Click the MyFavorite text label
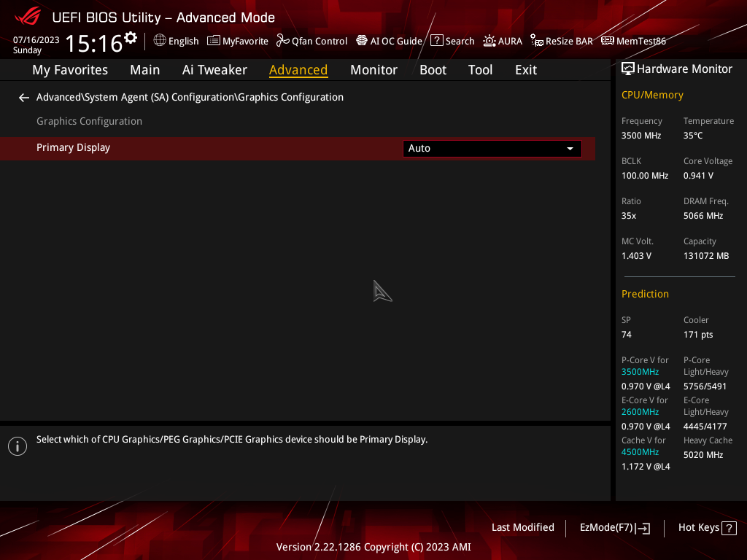The image size is (747, 560). [x=245, y=42]
